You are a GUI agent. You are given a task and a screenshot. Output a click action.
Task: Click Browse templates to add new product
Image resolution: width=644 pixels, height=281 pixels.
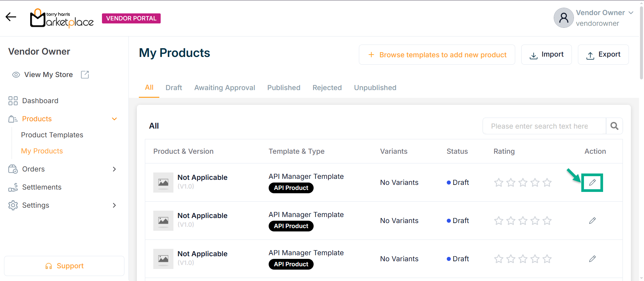pyautogui.click(x=437, y=55)
